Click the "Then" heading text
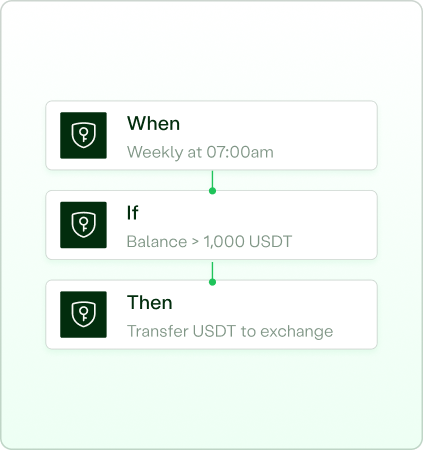This screenshot has height=450, width=423. click(150, 303)
